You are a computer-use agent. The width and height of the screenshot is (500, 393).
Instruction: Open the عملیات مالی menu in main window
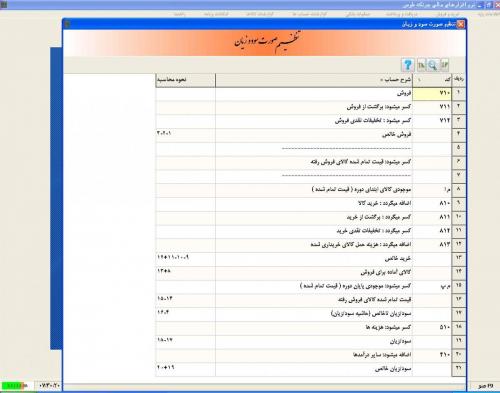pos(358,14)
